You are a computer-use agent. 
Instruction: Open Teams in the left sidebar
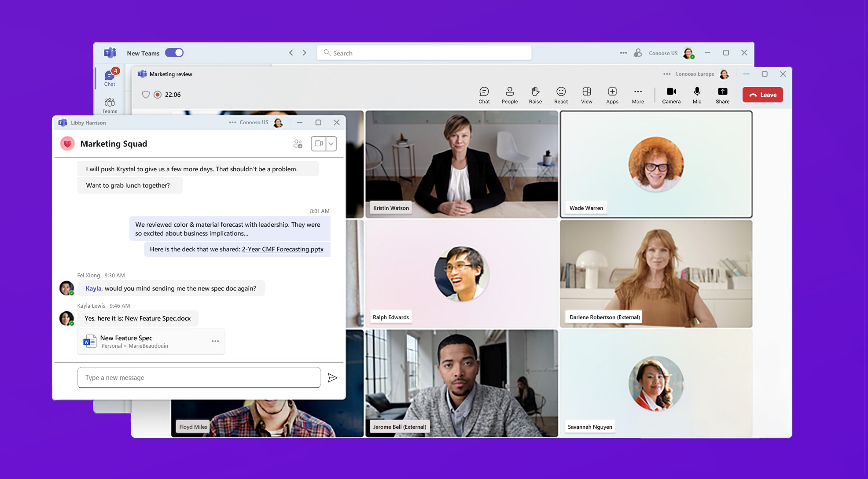point(110,106)
